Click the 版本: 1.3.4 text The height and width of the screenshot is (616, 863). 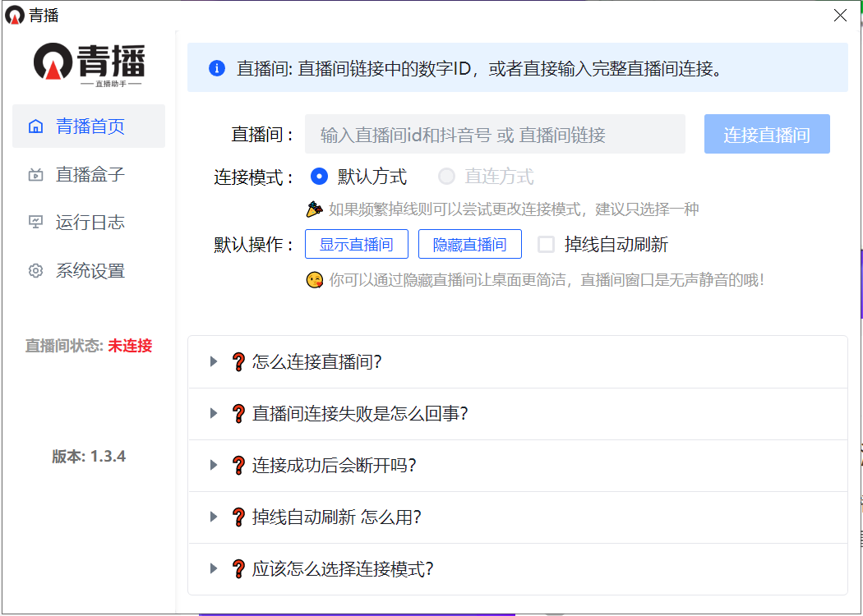(89, 457)
